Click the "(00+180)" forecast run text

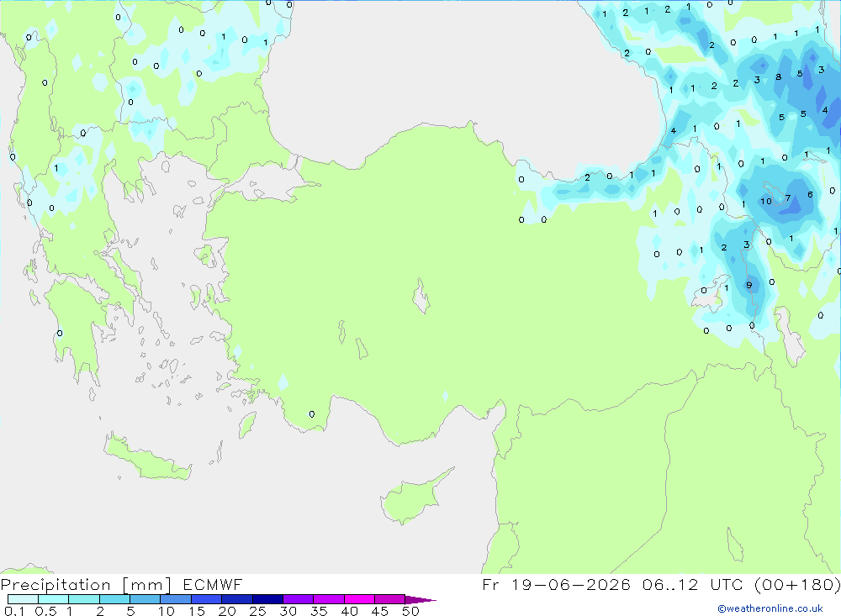tap(797, 584)
